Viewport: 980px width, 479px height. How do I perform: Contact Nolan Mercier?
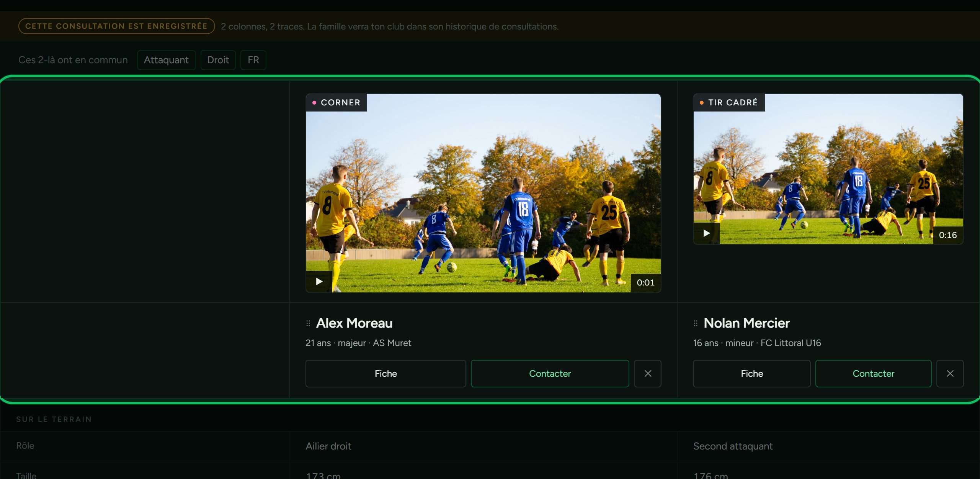click(x=873, y=374)
